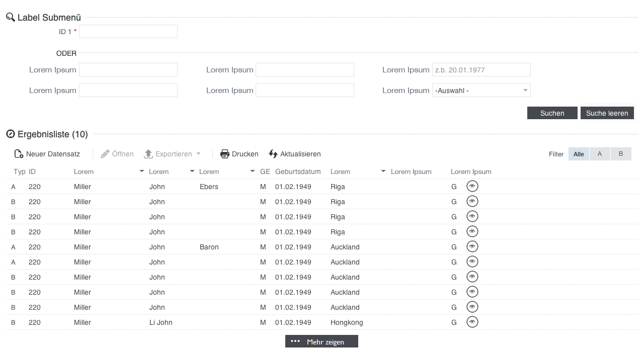Switch filter to A
The width and height of the screenshot is (644, 350).
pyautogui.click(x=600, y=154)
